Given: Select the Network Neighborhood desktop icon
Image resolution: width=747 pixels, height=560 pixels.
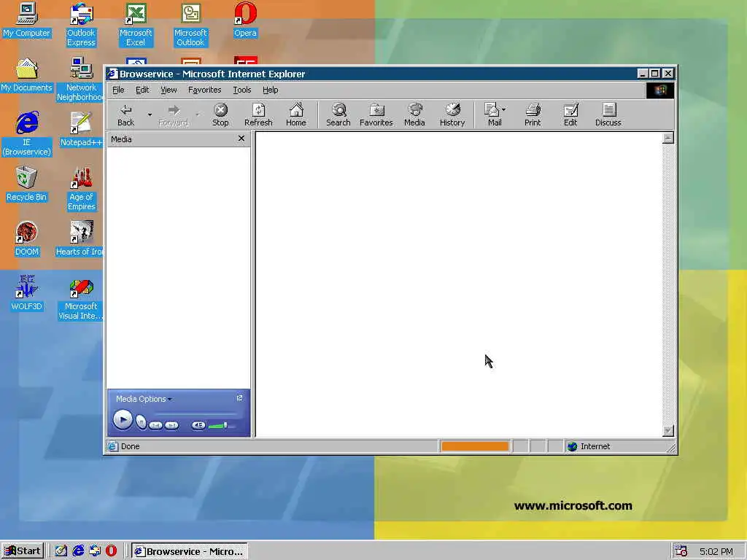Looking at the screenshot, I should point(80,79).
